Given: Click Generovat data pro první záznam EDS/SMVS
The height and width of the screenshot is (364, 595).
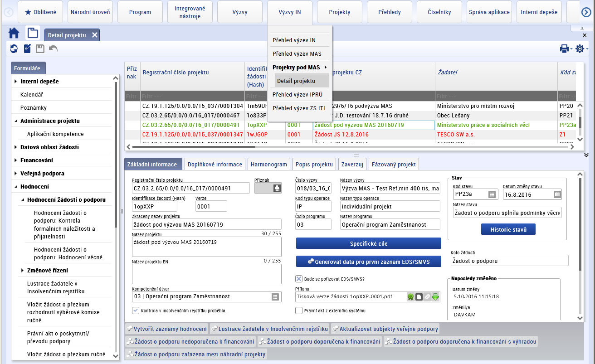Looking at the screenshot, I should pyautogui.click(x=369, y=262).
